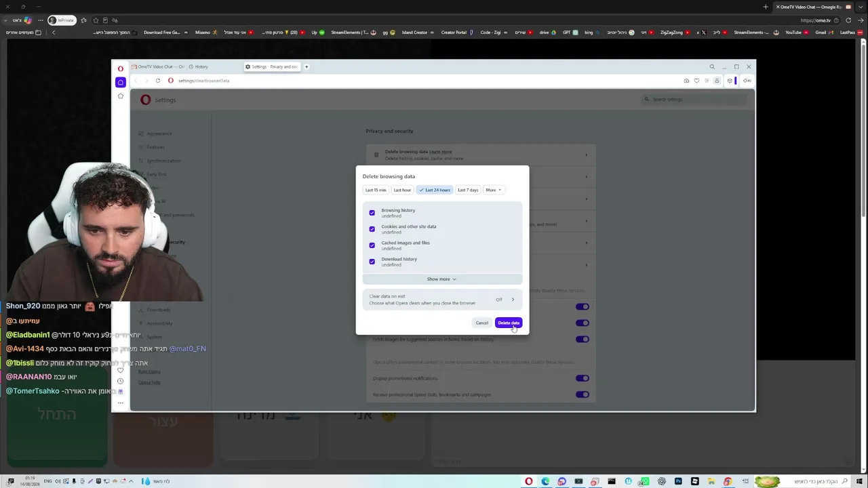Click the Opera extensions cube icon
The height and width of the screenshot is (488, 868).
pos(730,81)
